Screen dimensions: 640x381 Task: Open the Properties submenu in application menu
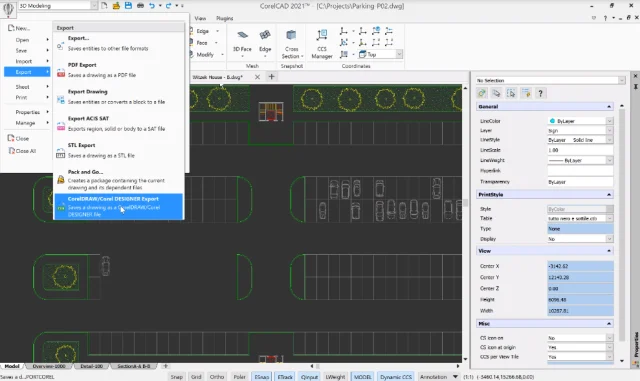[27, 112]
